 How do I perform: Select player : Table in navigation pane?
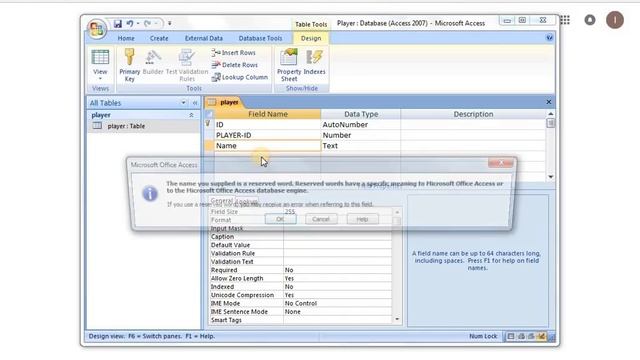(143, 126)
